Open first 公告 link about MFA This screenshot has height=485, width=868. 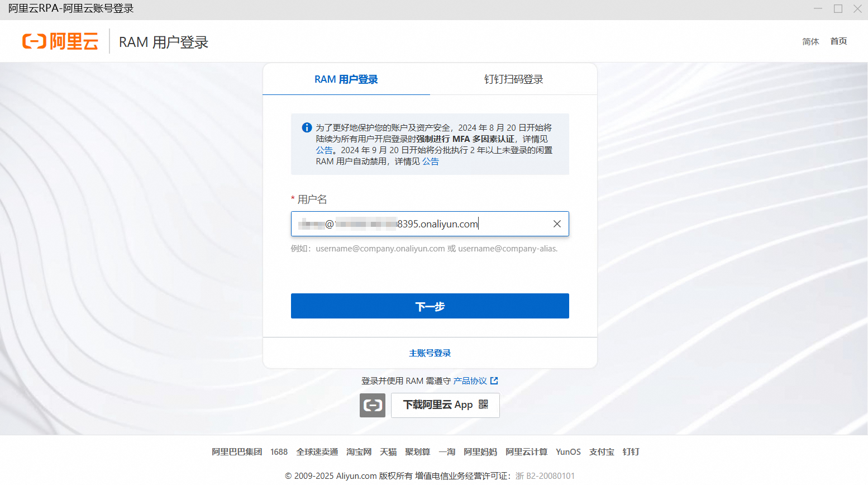pyautogui.click(x=324, y=150)
